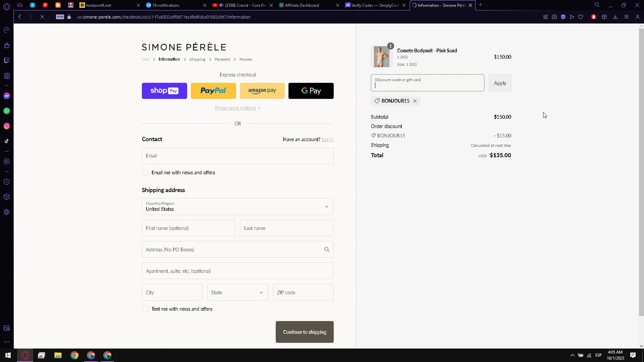Focus the Apartment, suite field

pos(237,271)
